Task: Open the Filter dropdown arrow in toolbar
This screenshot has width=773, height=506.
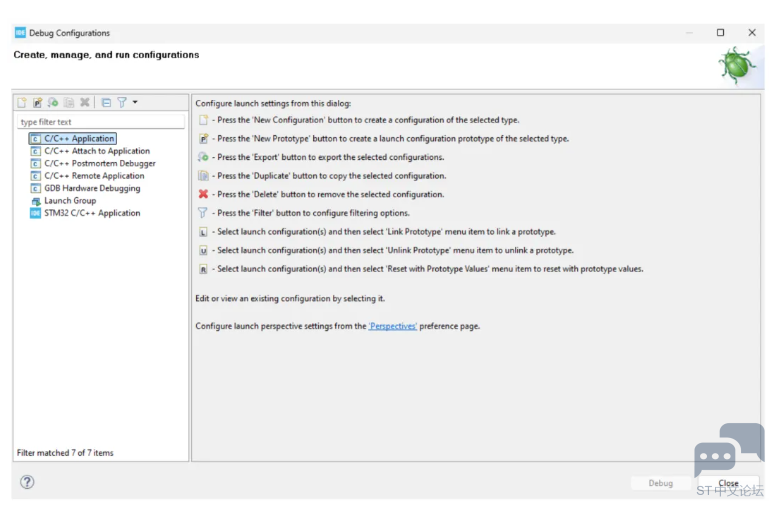Action: coord(135,102)
